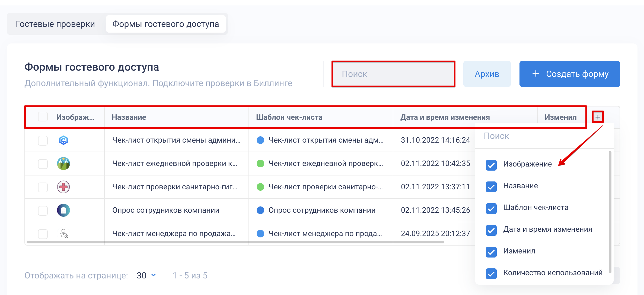Uncheck the Количество использований column checkbox

tap(491, 273)
